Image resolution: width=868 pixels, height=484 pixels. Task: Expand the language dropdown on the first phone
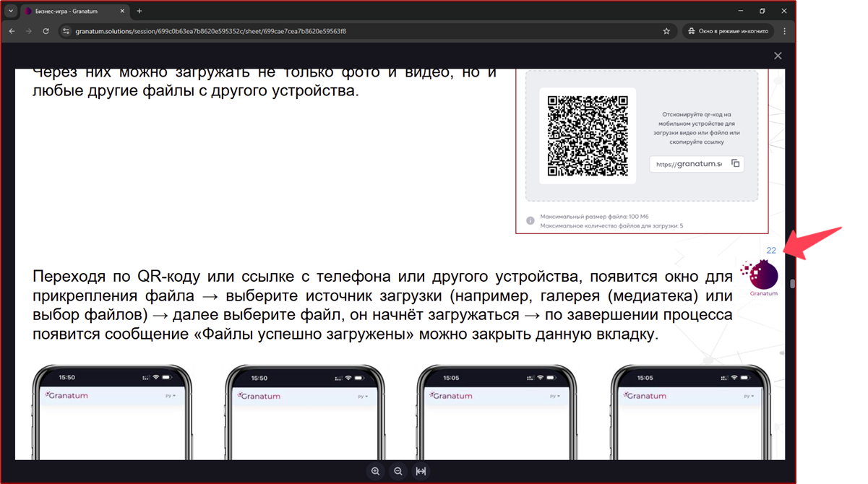pyautogui.click(x=170, y=397)
